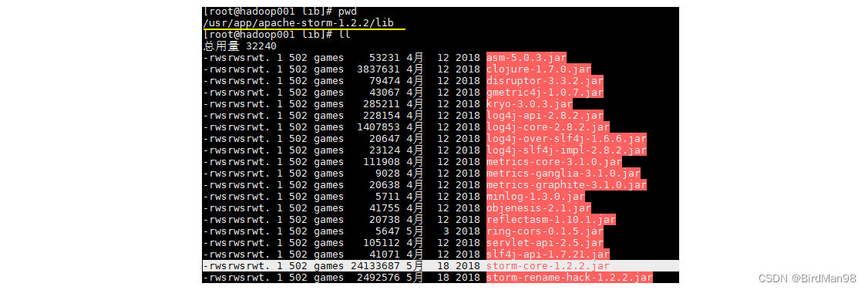The width and height of the screenshot is (868, 290).
Task: Click the total size line 32240
Action: click(x=240, y=46)
